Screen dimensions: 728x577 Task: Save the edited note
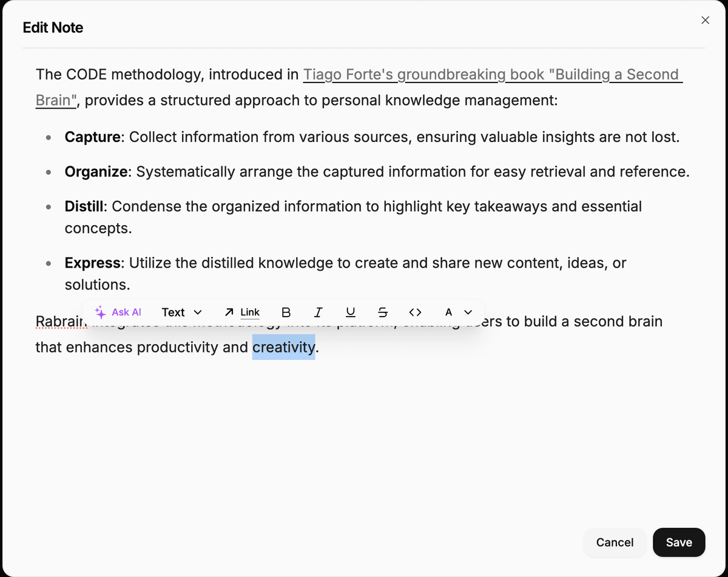pyautogui.click(x=678, y=542)
